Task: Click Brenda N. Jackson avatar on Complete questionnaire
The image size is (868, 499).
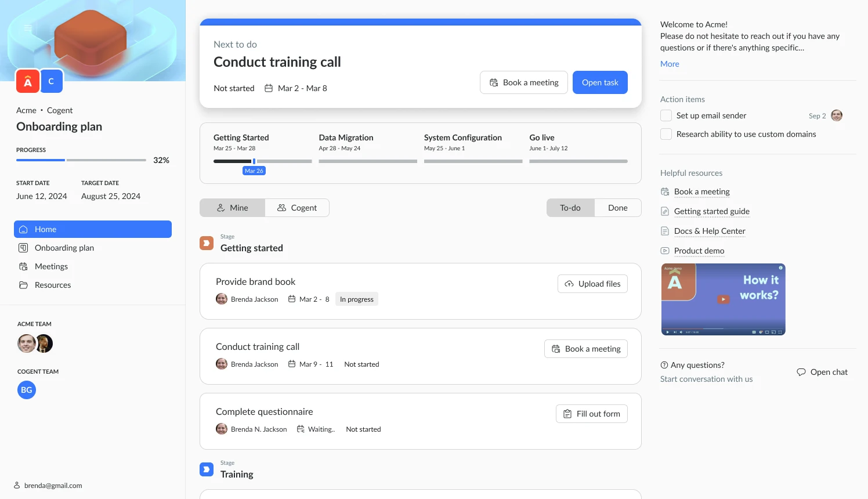Action: [222, 429]
